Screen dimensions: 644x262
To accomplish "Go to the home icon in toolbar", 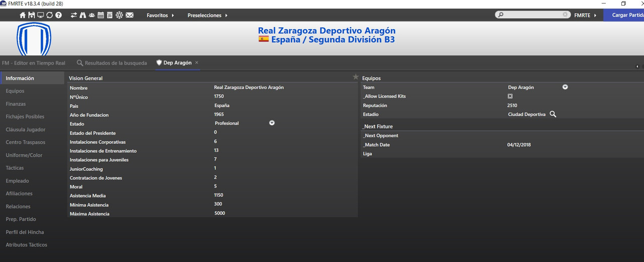I will point(23,15).
